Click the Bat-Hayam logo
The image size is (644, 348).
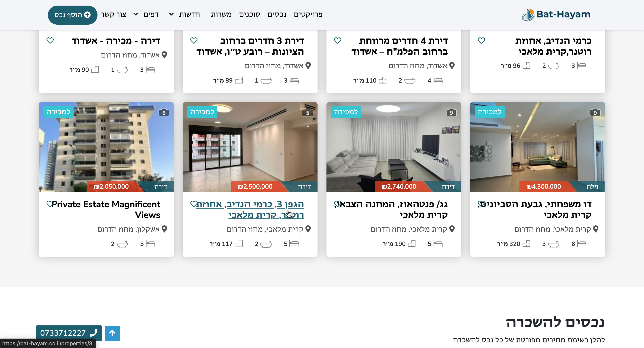[556, 15]
